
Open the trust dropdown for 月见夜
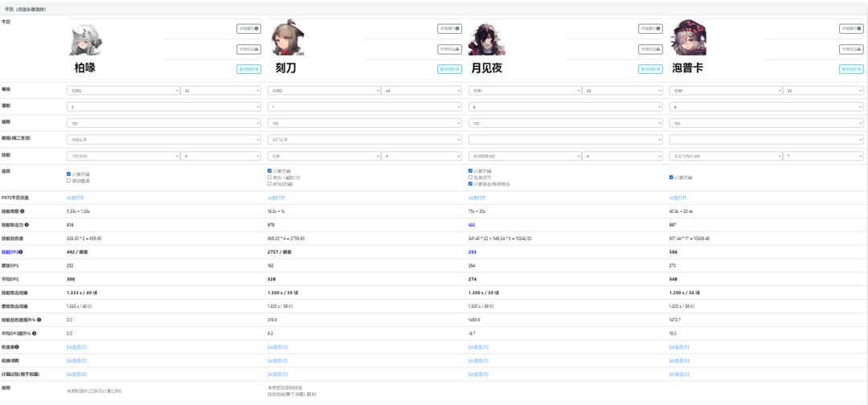[x=565, y=123]
